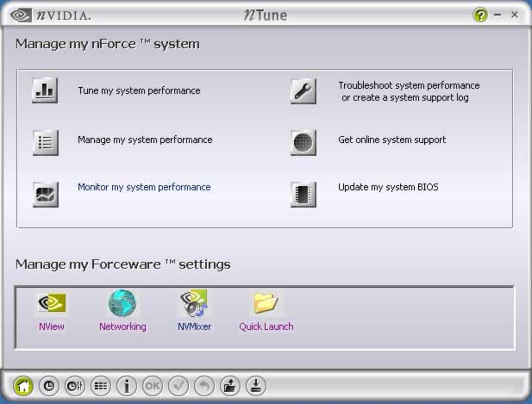Click the down-arrow-to-drive icon in the bottom toolbar

coord(256,386)
